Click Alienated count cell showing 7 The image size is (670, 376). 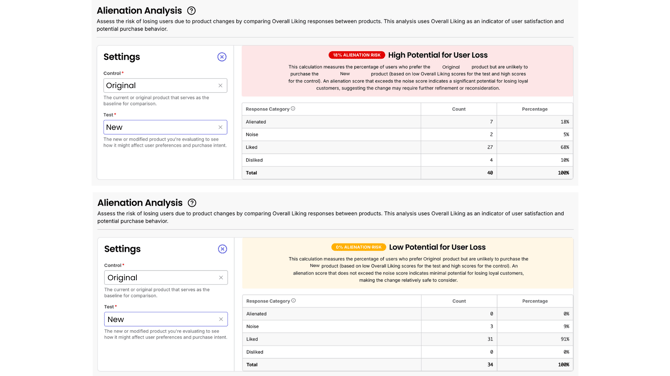point(458,122)
